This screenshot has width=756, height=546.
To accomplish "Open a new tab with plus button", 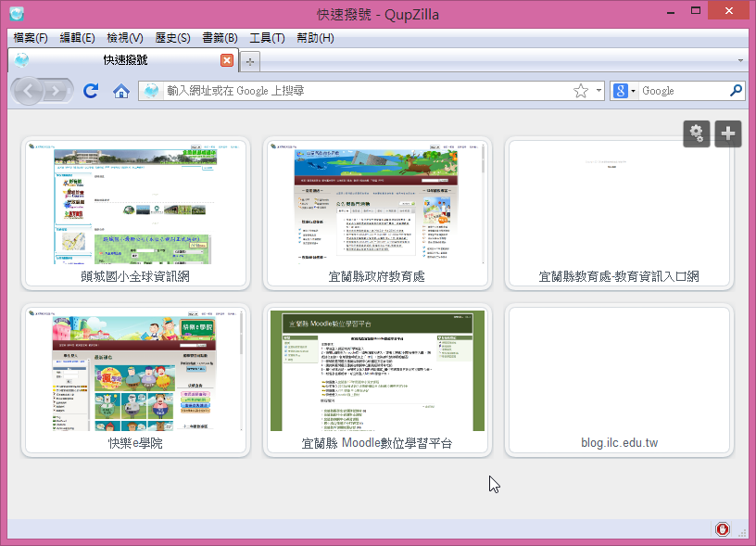I will pos(250,62).
